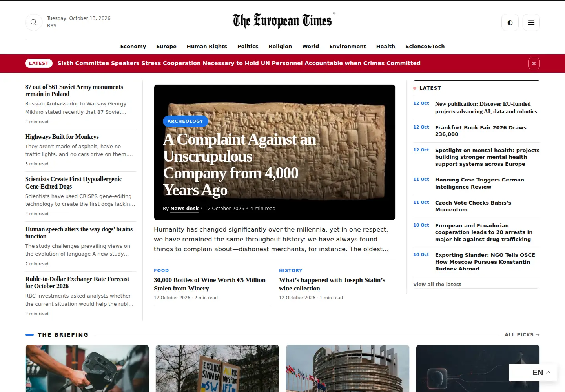Open the RSS feed link
The width and height of the screenshot is (565, 392).
click(x=52, y=26)
